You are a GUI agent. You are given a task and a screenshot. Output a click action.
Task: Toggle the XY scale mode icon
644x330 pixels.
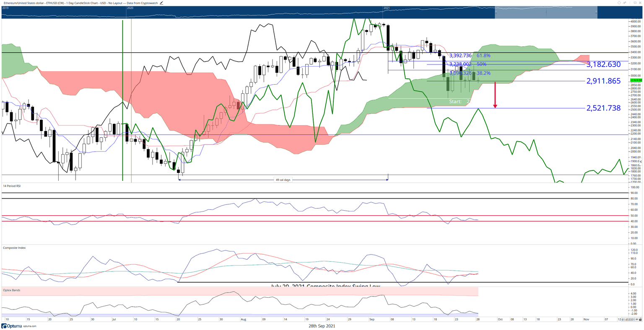[x=636, y=320]
